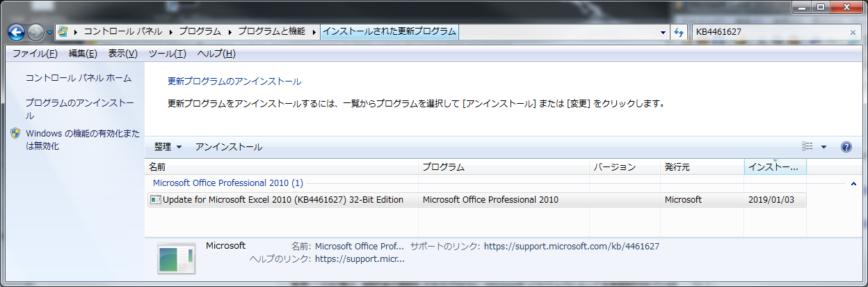The width and height of the screenshot is (868, 287).
Task: Open the 整理 dropdown menu
Action: tap(168, 147)
